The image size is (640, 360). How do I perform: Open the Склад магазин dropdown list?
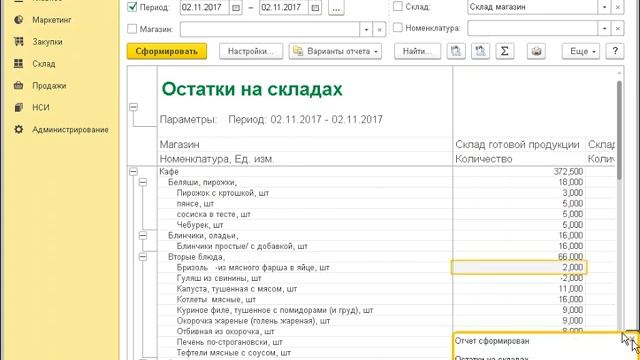(x=604, y=7)
